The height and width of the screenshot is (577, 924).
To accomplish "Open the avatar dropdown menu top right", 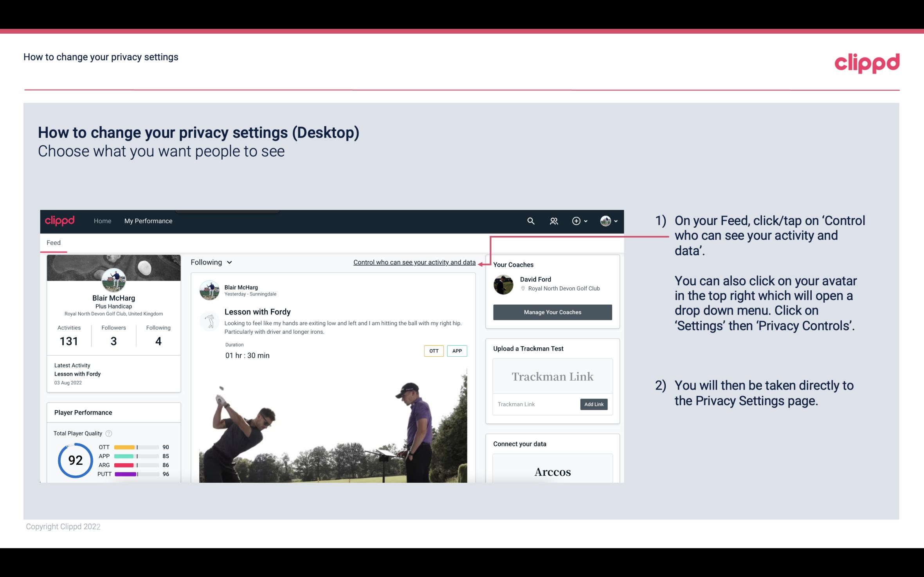I will coord(608,220).
